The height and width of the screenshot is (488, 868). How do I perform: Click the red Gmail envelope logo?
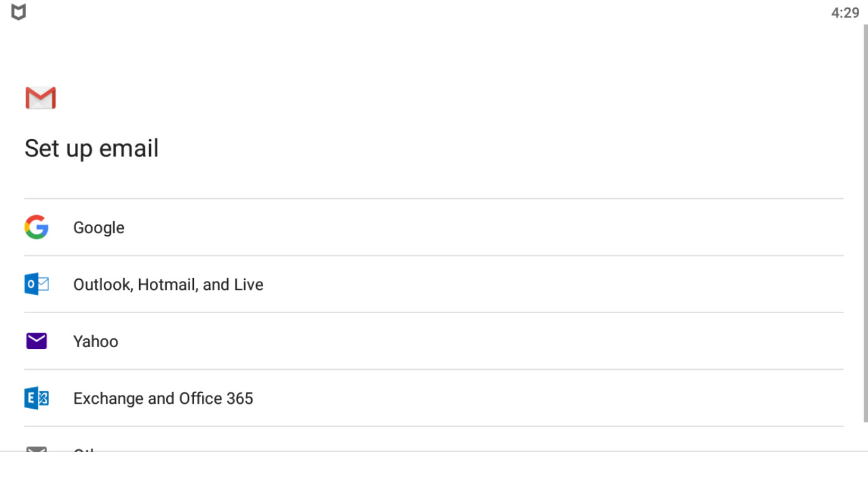coord(41,98)
